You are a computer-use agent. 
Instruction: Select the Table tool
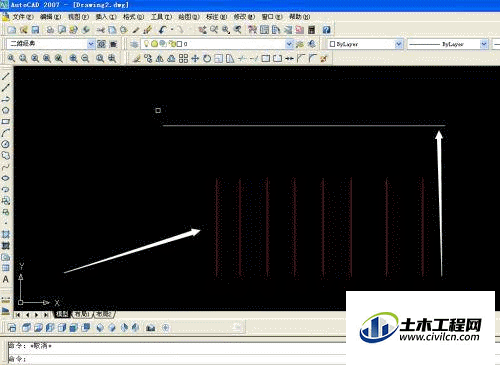pyautogui.click(x=6, y=268)
